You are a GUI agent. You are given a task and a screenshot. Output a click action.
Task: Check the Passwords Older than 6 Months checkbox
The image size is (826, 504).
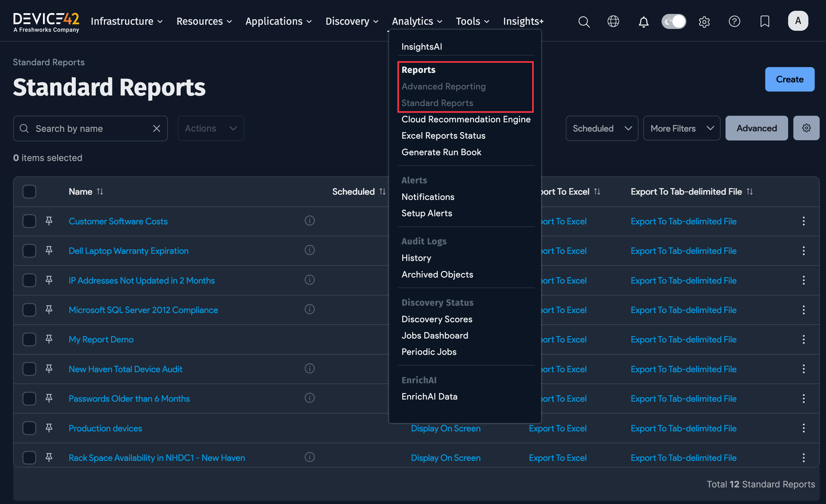pos(29,399)
